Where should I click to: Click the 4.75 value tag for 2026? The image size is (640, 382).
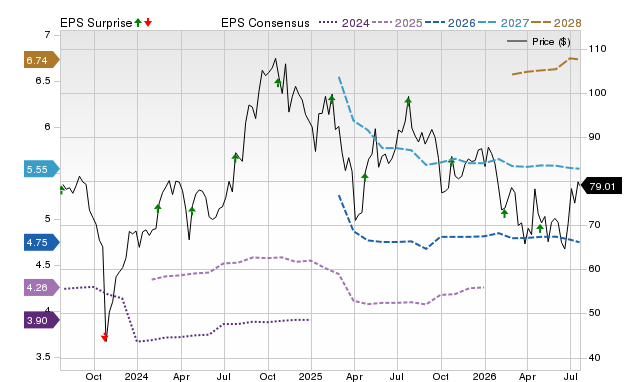42,242
